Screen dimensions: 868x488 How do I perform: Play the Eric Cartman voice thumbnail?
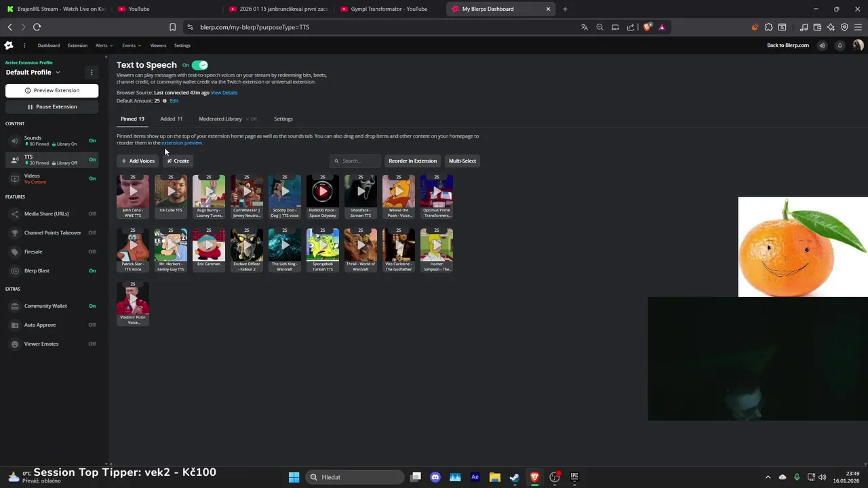(209, 245)
